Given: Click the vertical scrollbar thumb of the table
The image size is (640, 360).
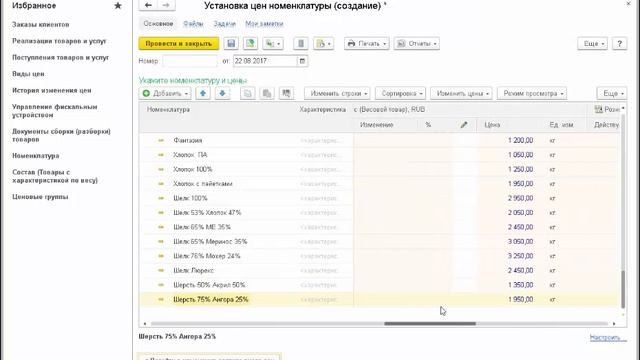Looking at the screenshot, I should 623,289.
